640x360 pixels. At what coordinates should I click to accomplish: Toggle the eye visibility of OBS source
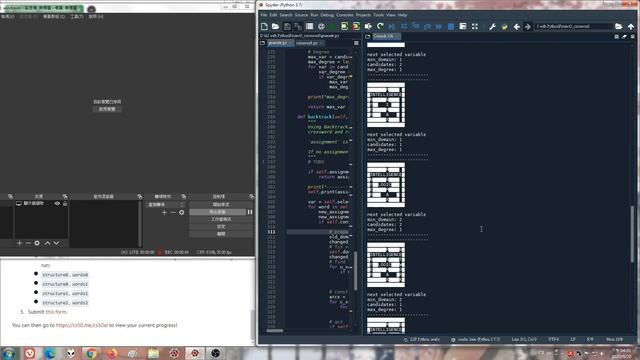[57, 203]
